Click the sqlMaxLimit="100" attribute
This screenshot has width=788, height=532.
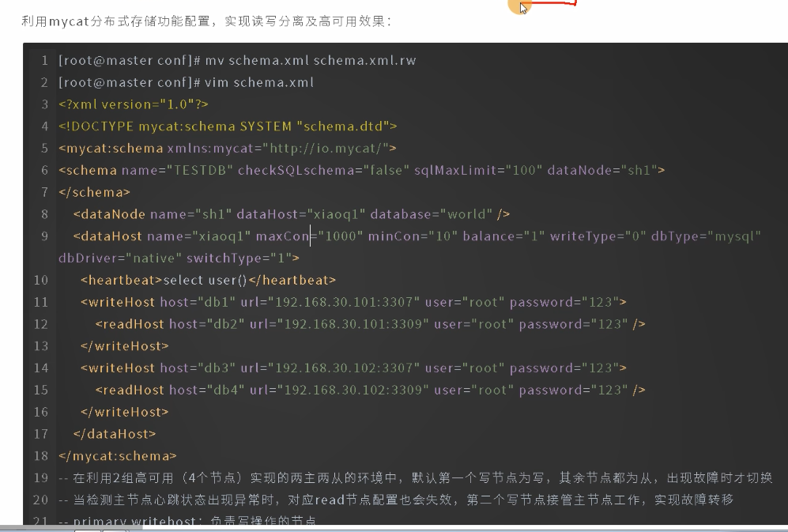(x=478, y=170)
